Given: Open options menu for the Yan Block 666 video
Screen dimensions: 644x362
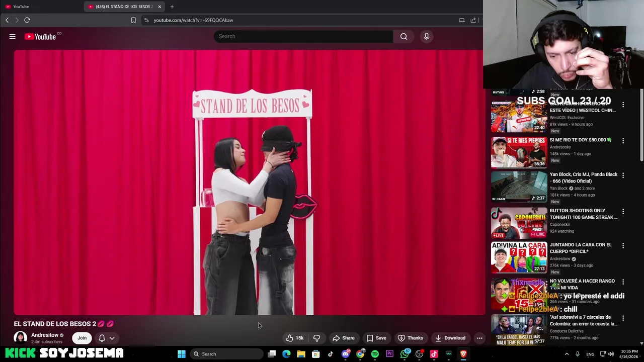Looking at the screenshot, I should coord(623,175).
